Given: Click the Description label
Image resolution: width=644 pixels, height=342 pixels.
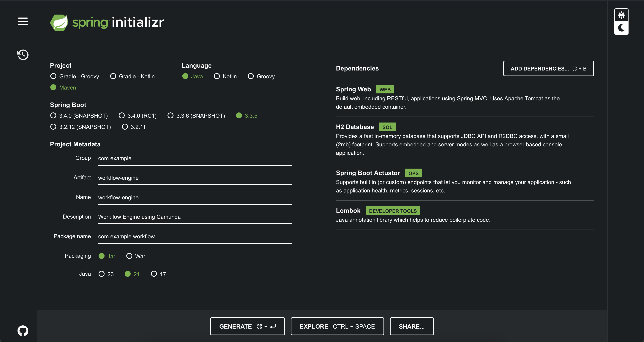Looking at the screenshot, I should pyautogui.click(x=77, y=217).
